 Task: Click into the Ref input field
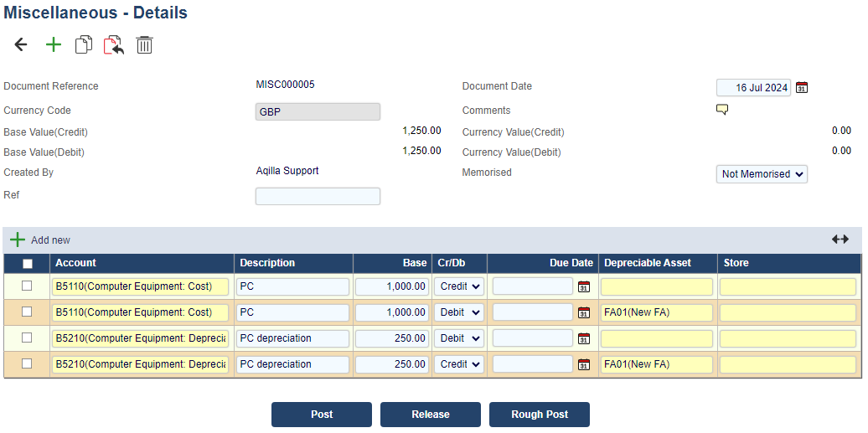point(318,196)
